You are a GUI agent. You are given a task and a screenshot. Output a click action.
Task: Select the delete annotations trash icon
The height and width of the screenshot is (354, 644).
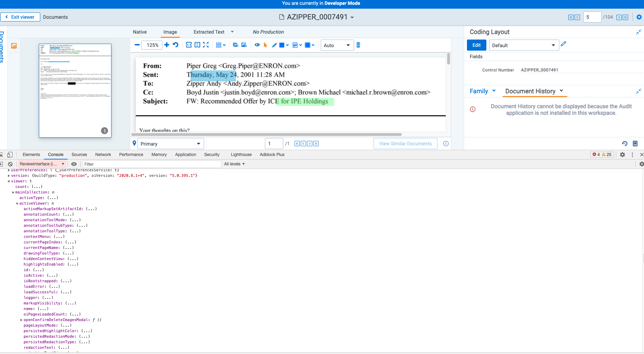[x=358, y=45]
